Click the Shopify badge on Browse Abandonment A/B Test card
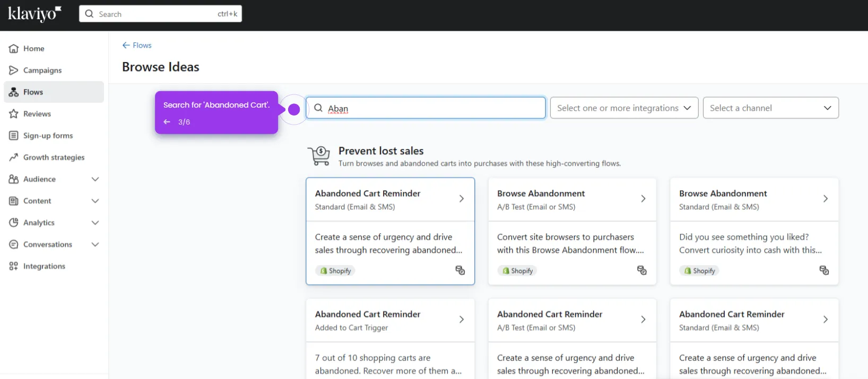This screenshot has width=868, height=379. pyautogui.click(x=517, y=271)
